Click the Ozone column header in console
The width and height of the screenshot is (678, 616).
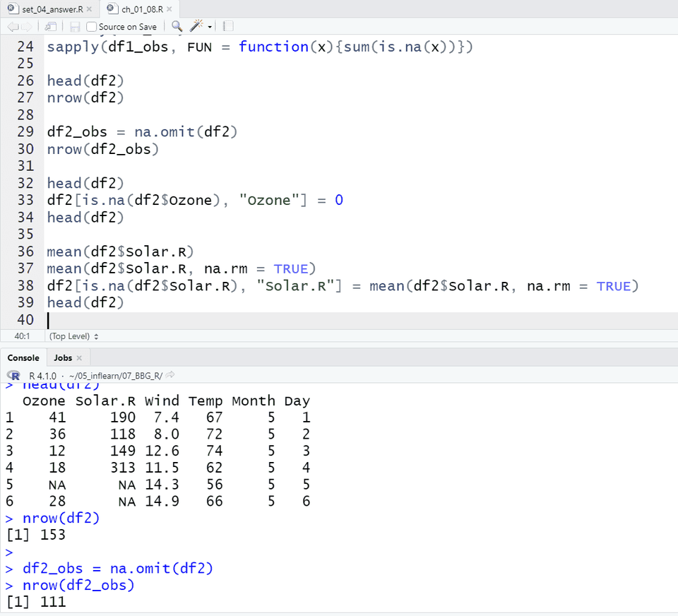pyautogui.click(x=44, y=401)
